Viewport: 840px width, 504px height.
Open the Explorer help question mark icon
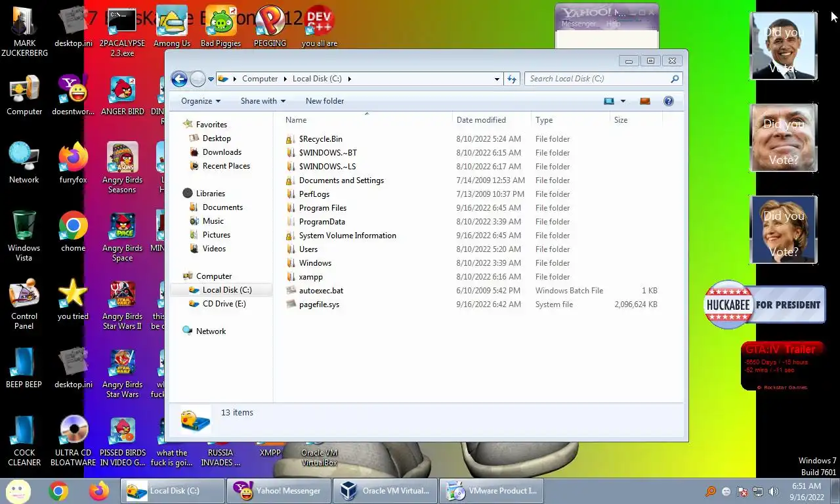tap(668, 101)
